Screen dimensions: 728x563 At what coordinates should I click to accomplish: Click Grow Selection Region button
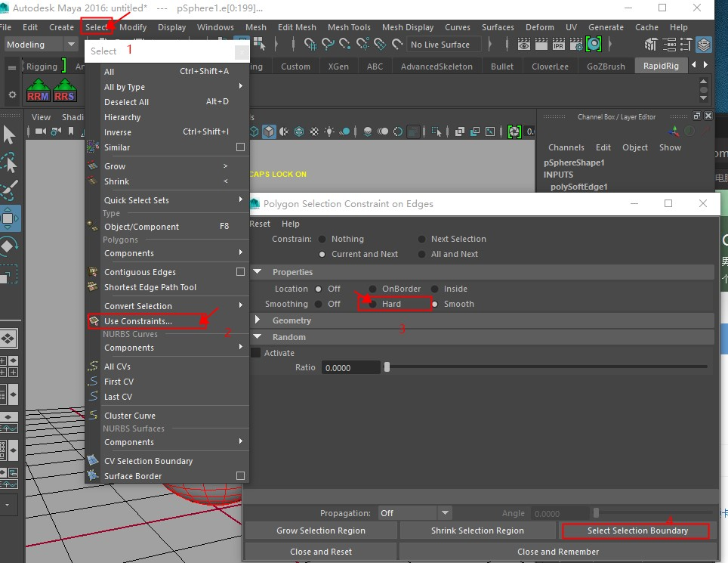321,531
